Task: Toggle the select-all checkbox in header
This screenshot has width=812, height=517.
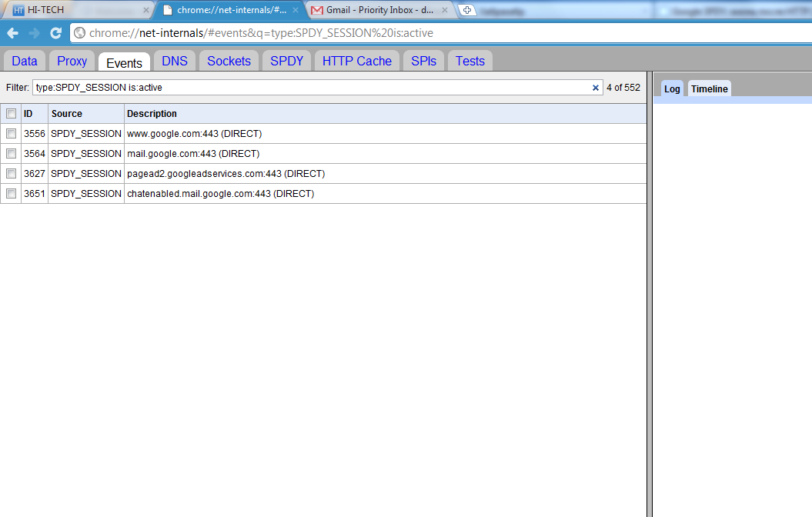Action: tap(11, 114)
